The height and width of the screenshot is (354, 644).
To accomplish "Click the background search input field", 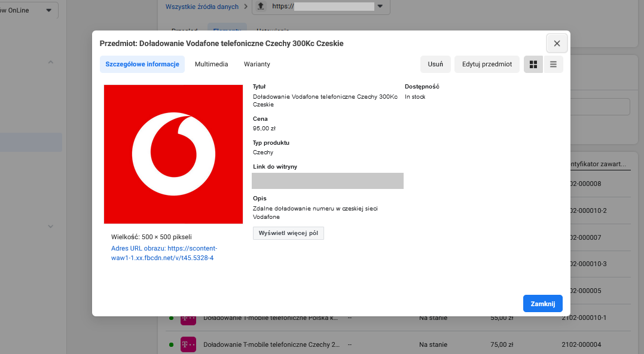I will coord(600,107).
